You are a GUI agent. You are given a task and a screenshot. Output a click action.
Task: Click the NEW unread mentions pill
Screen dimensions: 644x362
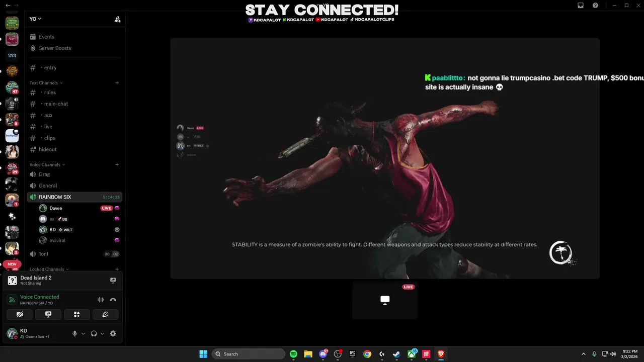click(x=12, y=264)
